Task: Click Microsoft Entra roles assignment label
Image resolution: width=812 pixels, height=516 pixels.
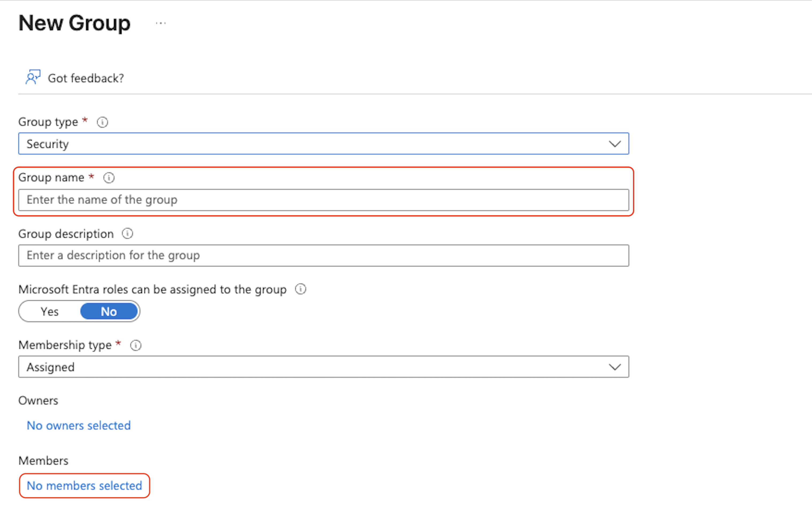Action: click(x=153, y=289)
